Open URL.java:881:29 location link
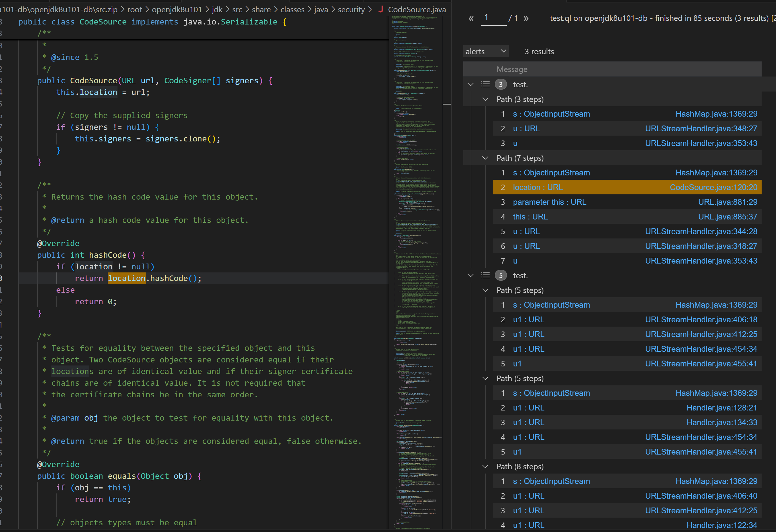The width and height of the screenshot is (776, 532). 727,202
